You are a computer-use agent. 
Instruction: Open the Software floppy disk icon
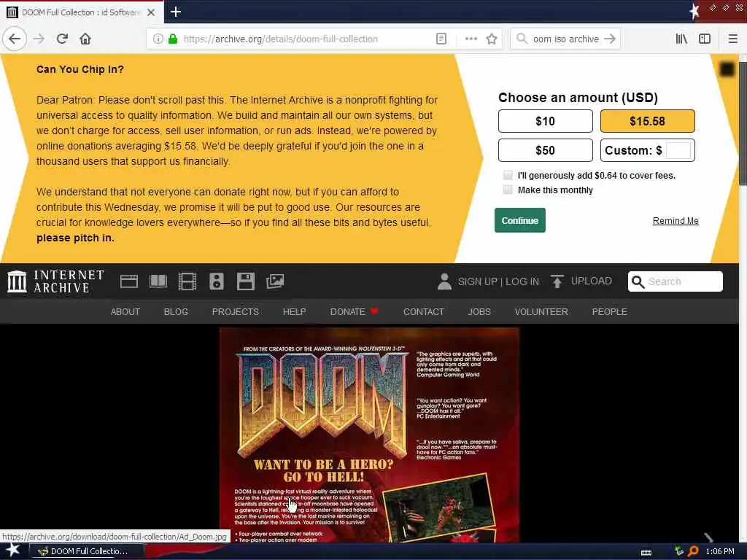[x=245, y=281]
